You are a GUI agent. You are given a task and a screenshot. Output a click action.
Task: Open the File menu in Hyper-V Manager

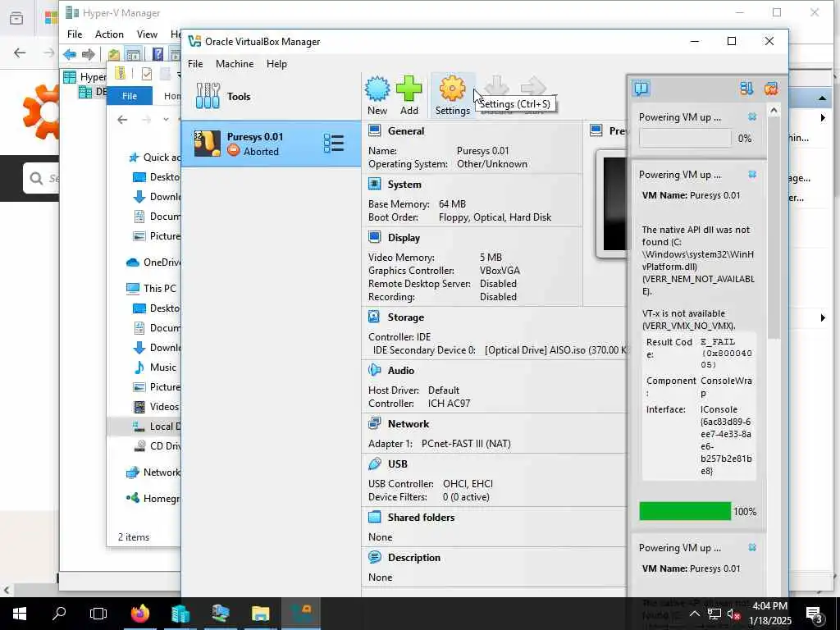coord(75,34)
